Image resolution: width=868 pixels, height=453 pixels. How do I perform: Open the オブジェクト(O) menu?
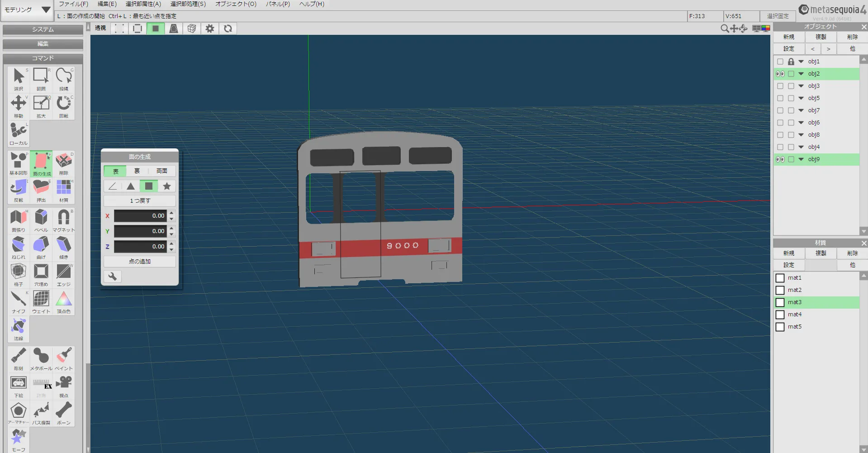236,4
